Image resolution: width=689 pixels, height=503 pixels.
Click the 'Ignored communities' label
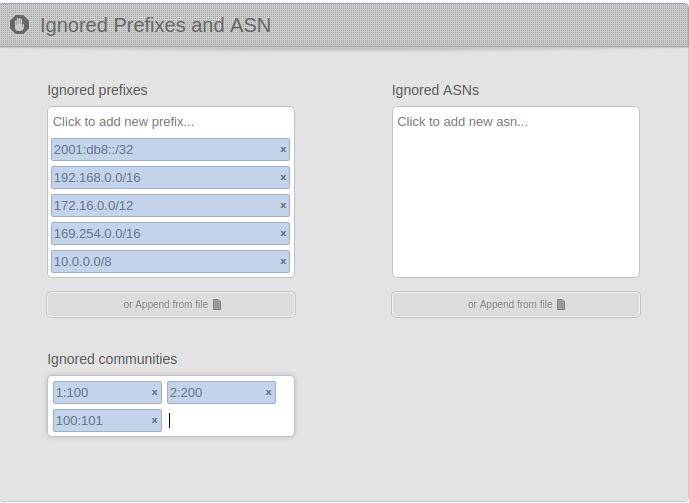[x=112, y=359]
